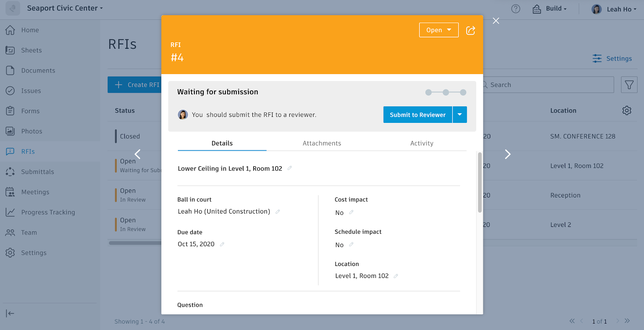Go to Documents in sidebar

tap(38, 71)
